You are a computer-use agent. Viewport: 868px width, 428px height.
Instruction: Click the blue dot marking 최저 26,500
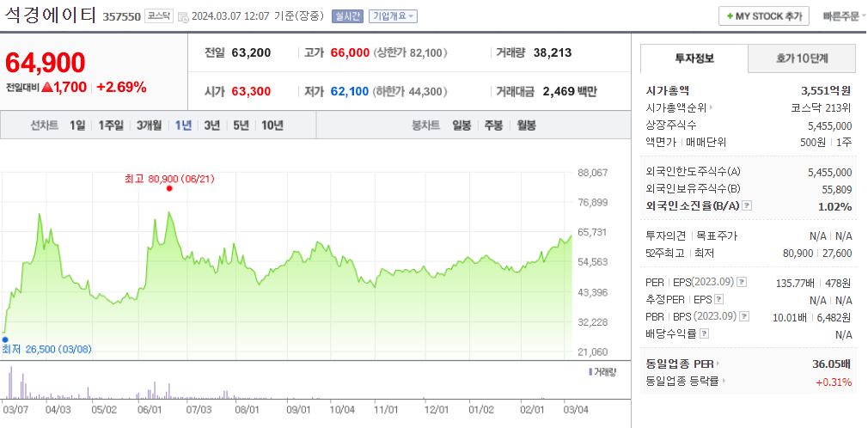tap(5, 339)
